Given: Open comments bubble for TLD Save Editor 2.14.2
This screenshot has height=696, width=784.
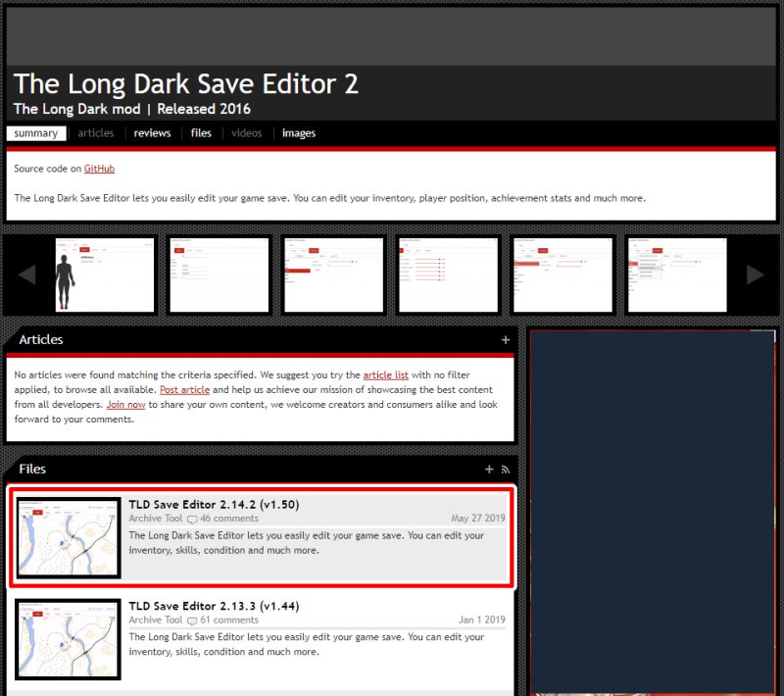Looking at the screenshot, I should tap(192, 519).
